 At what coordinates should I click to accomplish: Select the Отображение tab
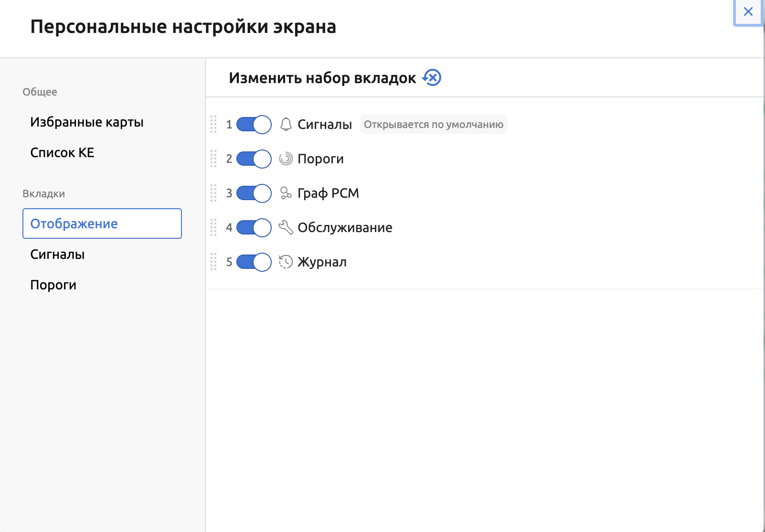pos(74,223)
